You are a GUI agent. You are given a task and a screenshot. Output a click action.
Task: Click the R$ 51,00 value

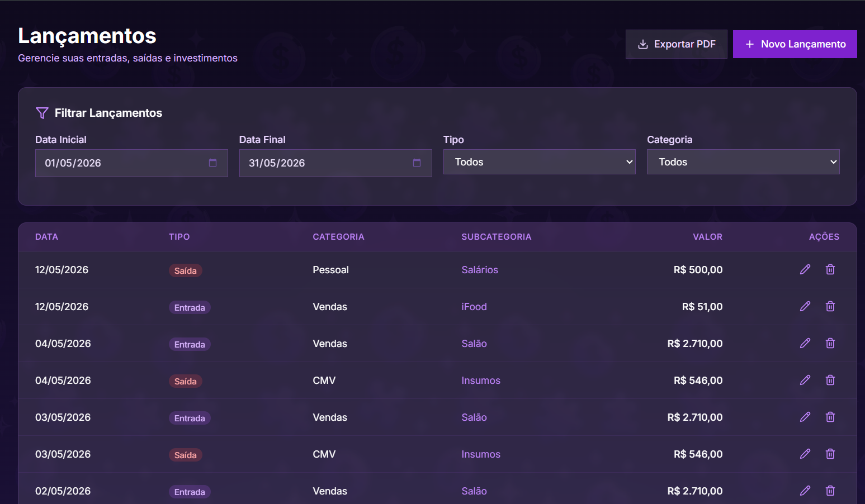702,307
